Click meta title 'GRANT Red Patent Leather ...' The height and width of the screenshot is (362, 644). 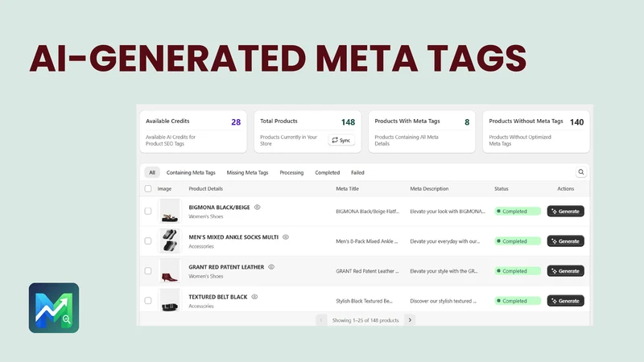click(x=367, y=271)
